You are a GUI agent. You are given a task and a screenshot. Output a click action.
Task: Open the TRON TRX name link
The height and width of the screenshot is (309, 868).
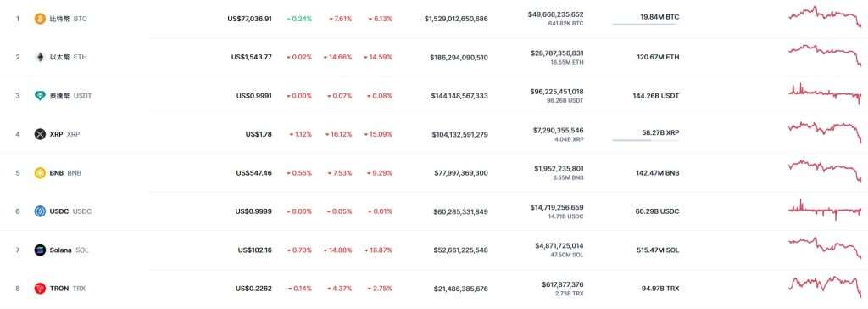click(x=68, y=289)
